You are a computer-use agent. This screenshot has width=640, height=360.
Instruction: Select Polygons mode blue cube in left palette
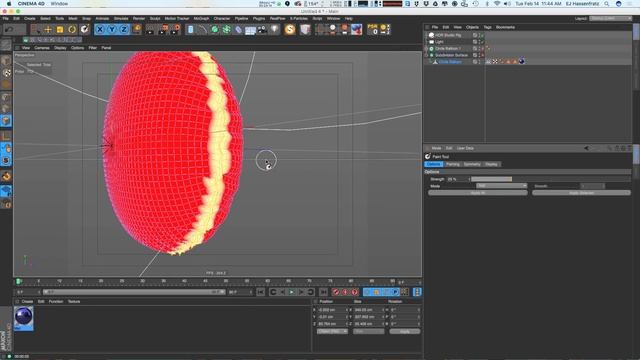(x=6, y=120)
